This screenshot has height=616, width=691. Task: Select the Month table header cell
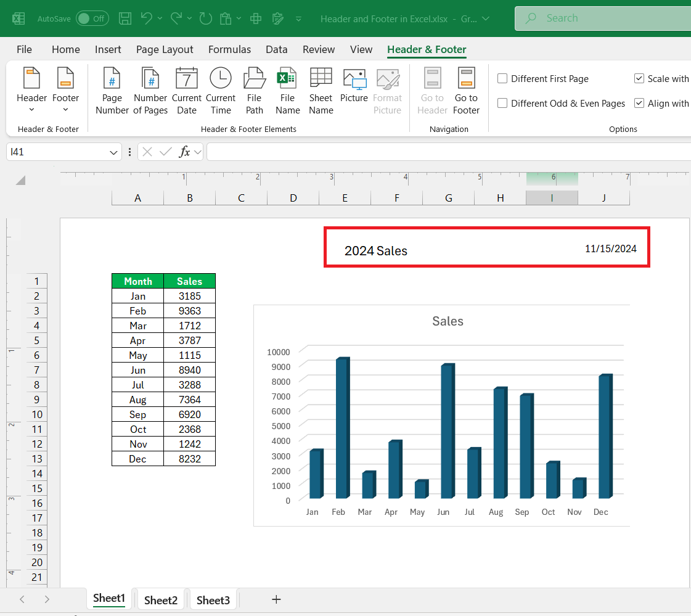click(x=137, y=281)
